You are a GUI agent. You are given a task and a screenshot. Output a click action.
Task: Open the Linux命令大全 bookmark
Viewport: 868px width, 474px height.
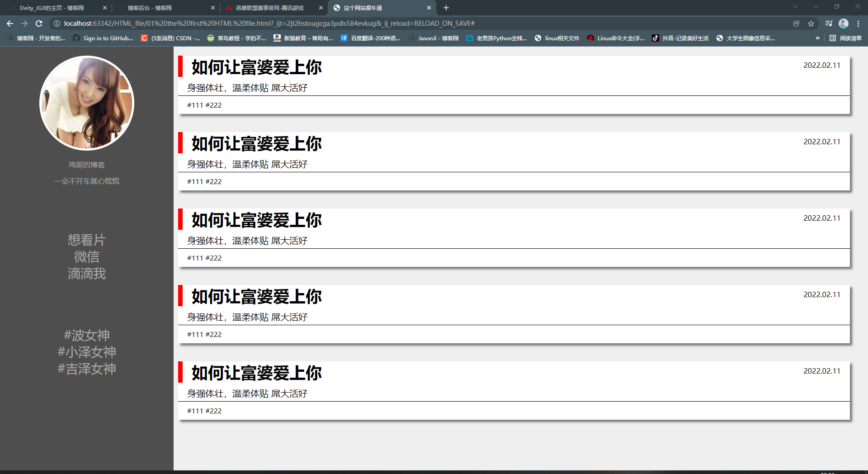pyautogui.click(x=616, y=38)
